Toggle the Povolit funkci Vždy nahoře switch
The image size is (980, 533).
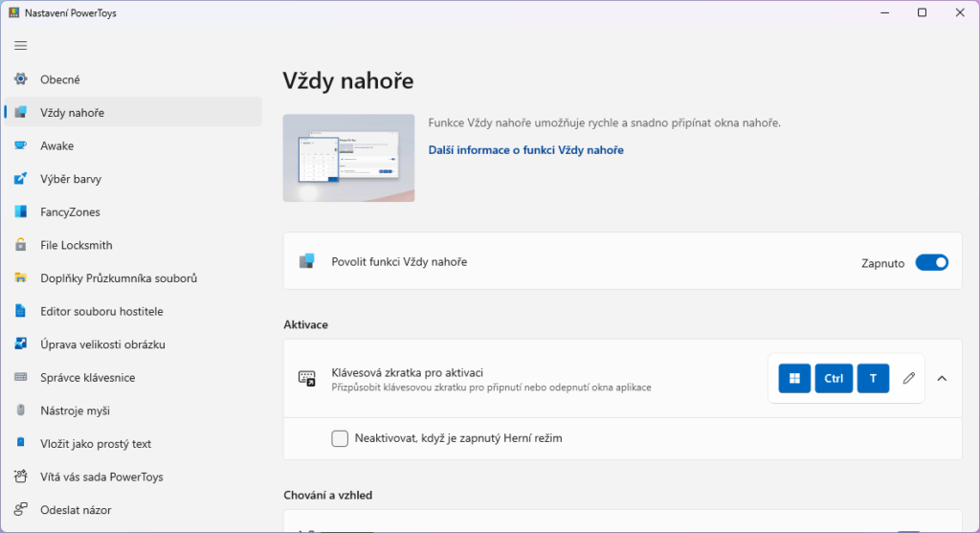point(931,262)
